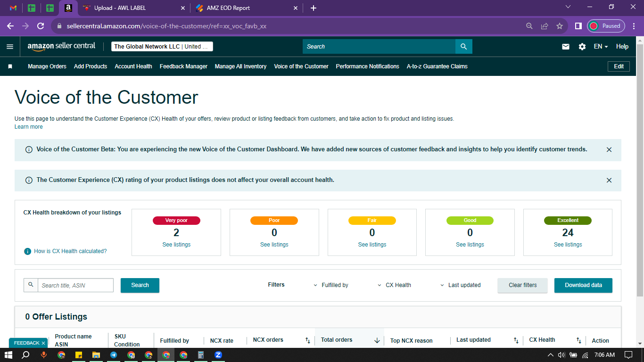
Task: Open Performance Notifications
Action: 368,66
